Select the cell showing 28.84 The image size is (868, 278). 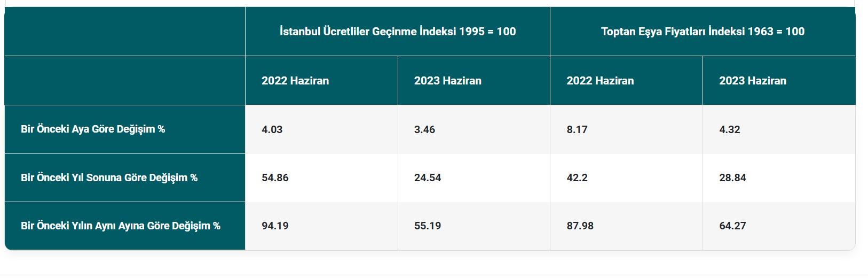pyautogui.click(x=732, y=177)
